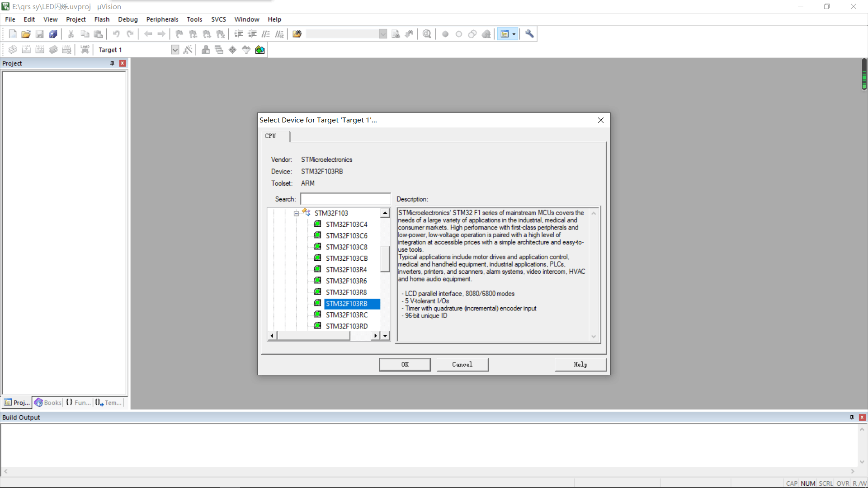Download to flash LOAD icon

[x=85, y=50]
